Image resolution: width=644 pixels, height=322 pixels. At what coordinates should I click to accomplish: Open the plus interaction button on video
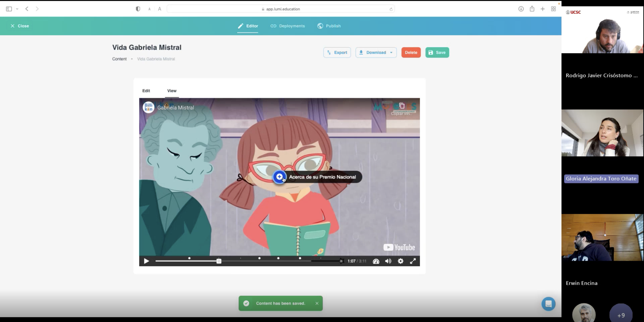(279, 177)
